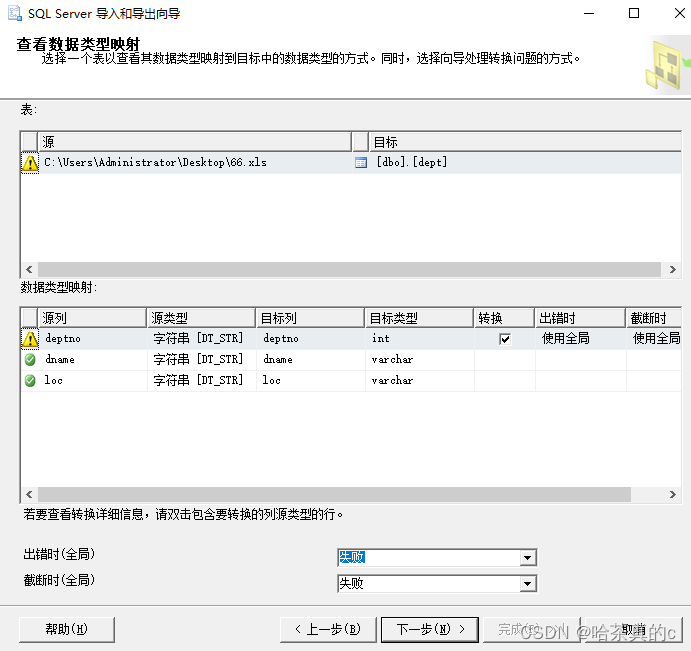Click the 使用全局 cell under 截断时

pos(654,339)
